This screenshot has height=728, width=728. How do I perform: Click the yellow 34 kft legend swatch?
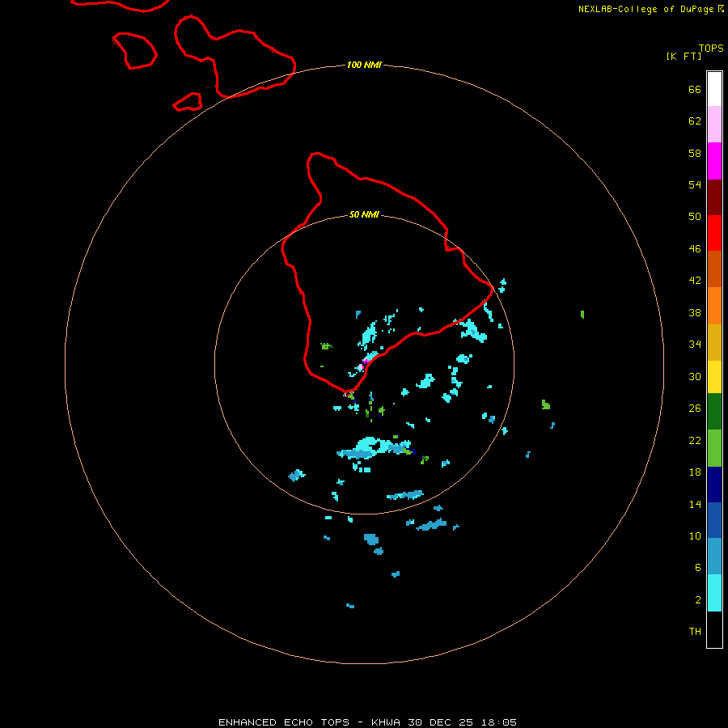point(714,377)
